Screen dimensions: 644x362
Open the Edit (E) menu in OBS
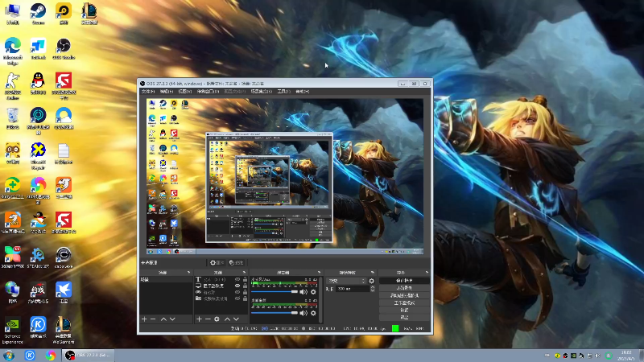(x=167, y=91)
